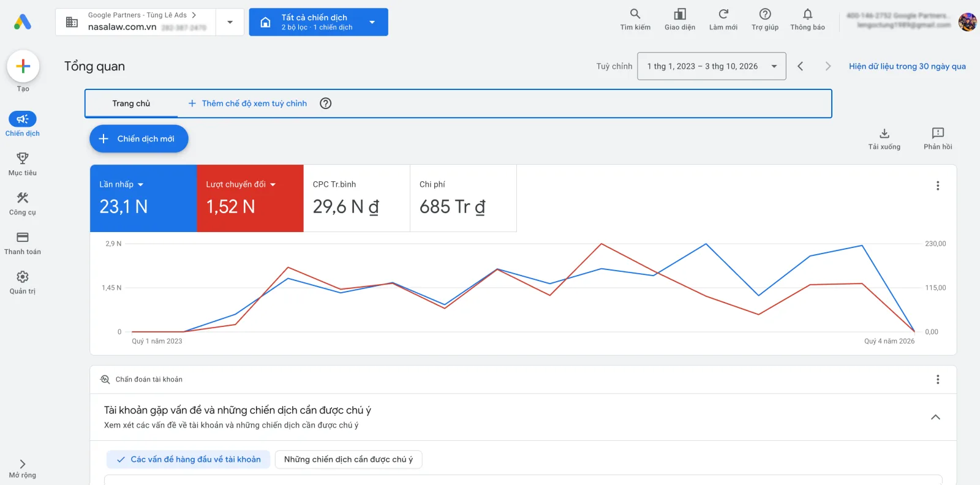
Task: Open Tất cả chiến dịch filter dropdown
Action: [318, 22]
